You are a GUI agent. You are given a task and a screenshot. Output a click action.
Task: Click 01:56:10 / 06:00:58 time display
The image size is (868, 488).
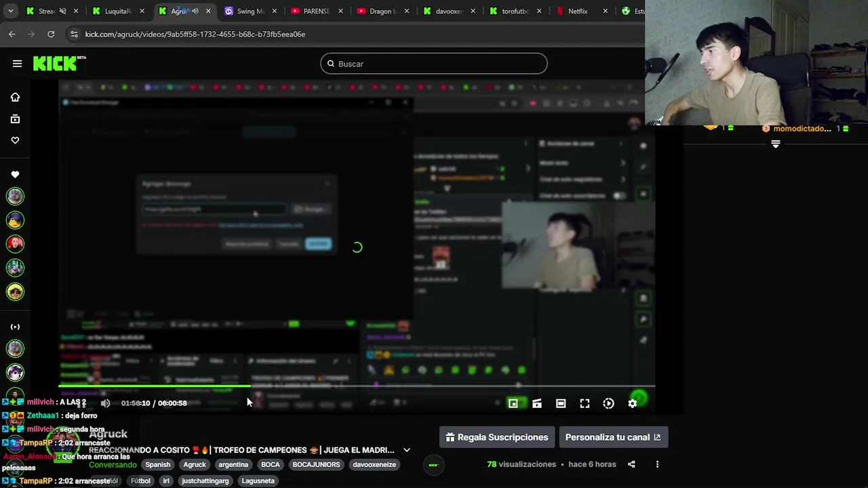[x=154, y=403]
